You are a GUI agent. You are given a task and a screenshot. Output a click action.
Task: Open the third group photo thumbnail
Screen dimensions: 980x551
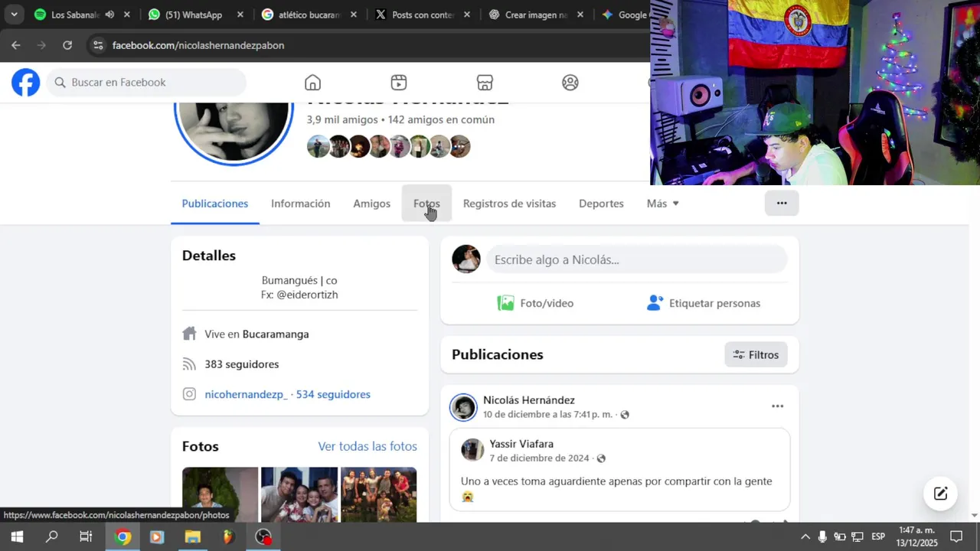379,494
